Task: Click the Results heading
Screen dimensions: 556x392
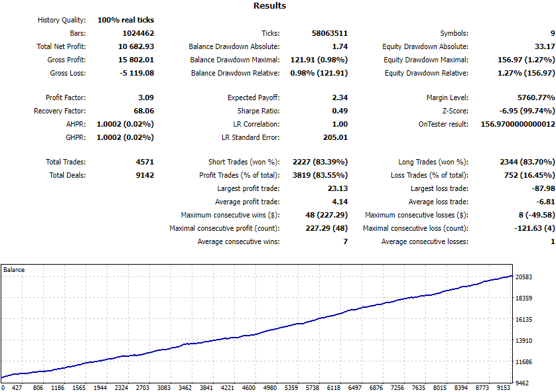Action: 269,6
